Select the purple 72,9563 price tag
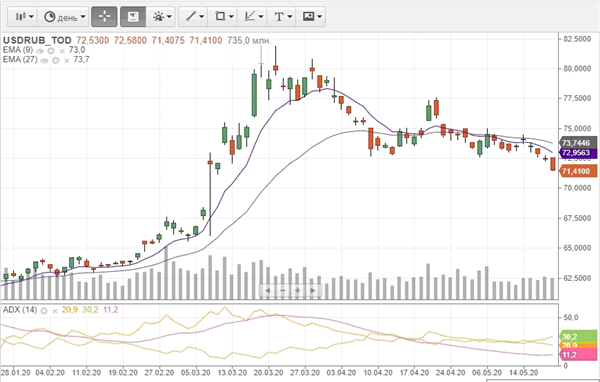600x382 pixels. click(x=578, y=153)
